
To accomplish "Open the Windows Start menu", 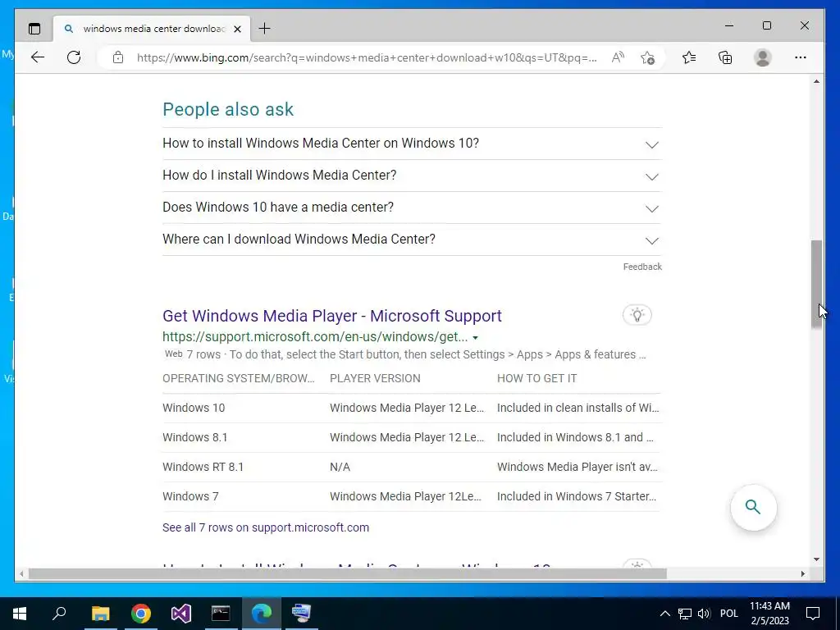I will (20, 614).
